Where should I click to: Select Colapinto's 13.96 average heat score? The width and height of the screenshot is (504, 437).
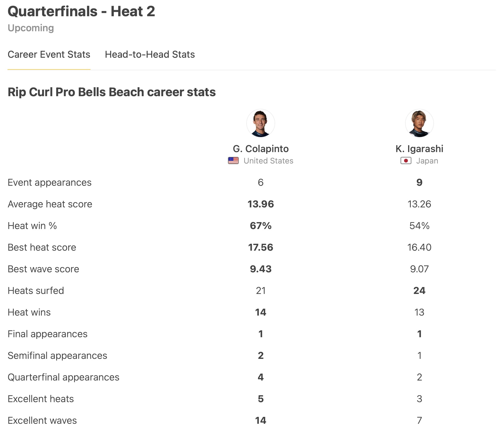(260, 204)
